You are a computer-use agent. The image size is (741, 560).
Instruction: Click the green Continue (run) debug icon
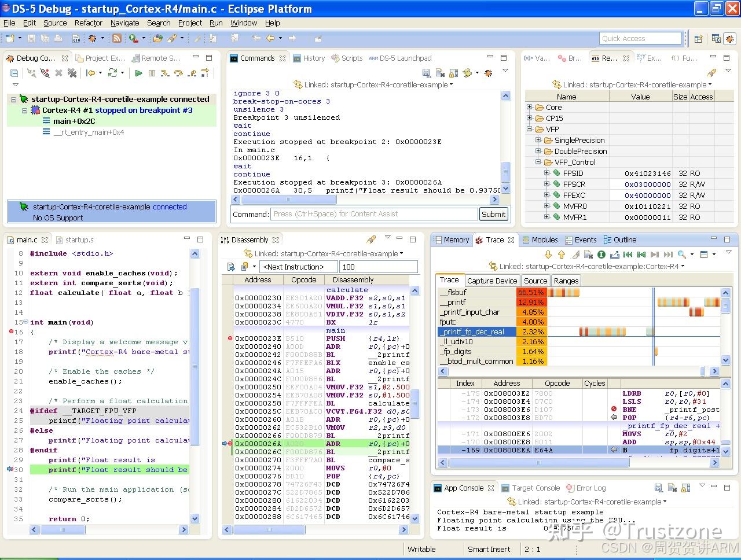click(138, 73)
